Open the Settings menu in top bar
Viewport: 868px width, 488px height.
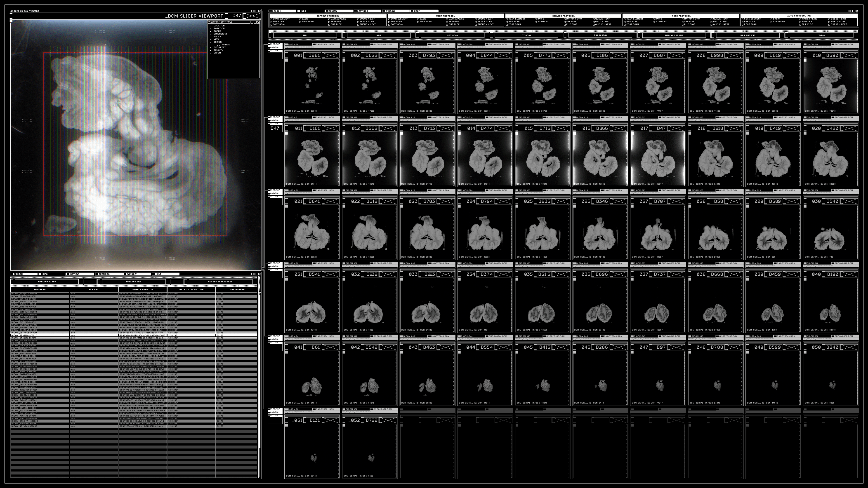click(x=363, y=11)
